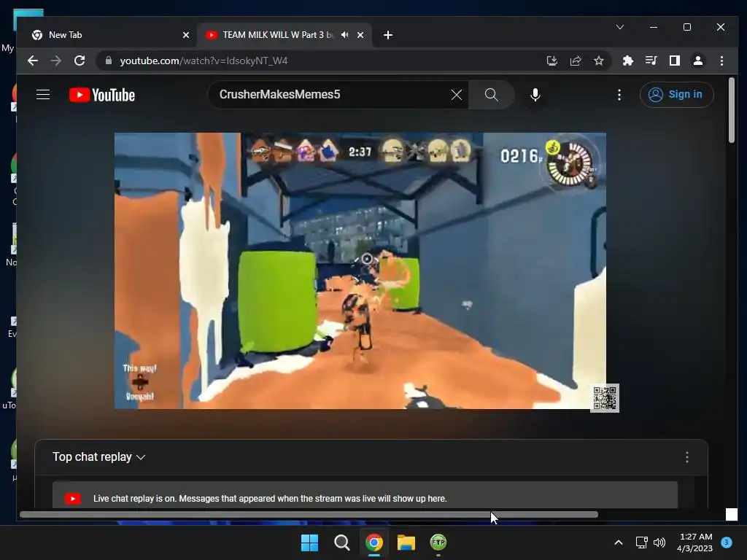Open media controls in Chrome toolbar
The height and width of the screenshot is (560, 747).
(651, 61)
